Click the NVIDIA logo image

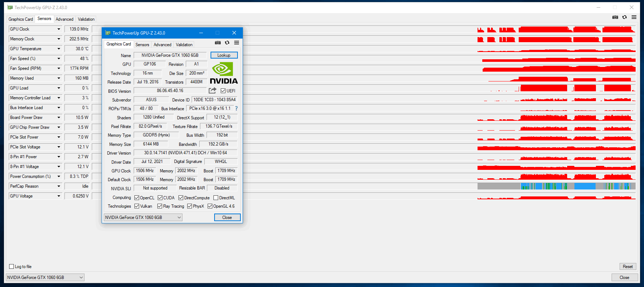(x=224, y=73)
